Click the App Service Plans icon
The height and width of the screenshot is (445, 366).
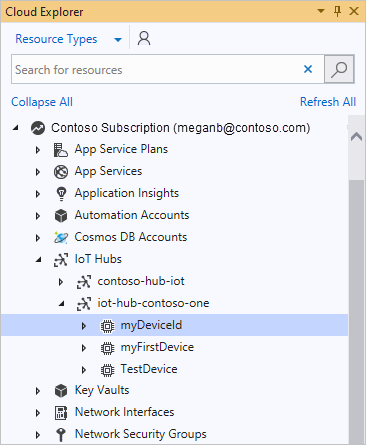(61, 150)
